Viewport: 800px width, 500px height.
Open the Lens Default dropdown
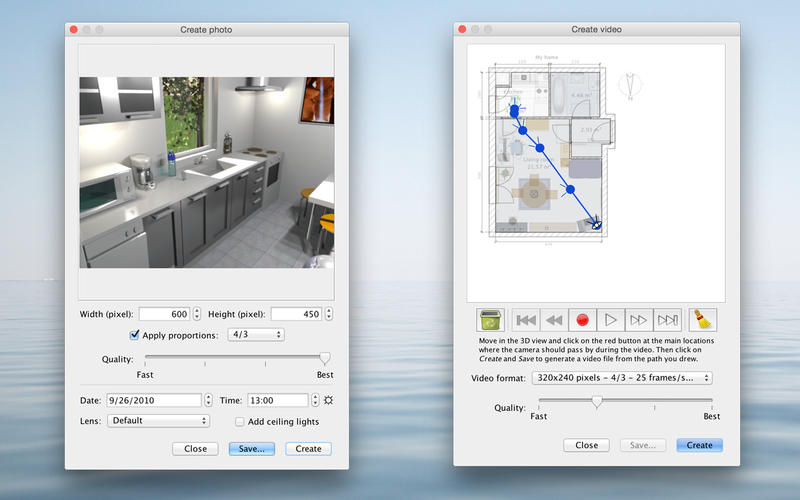click(x=158, y=421)
